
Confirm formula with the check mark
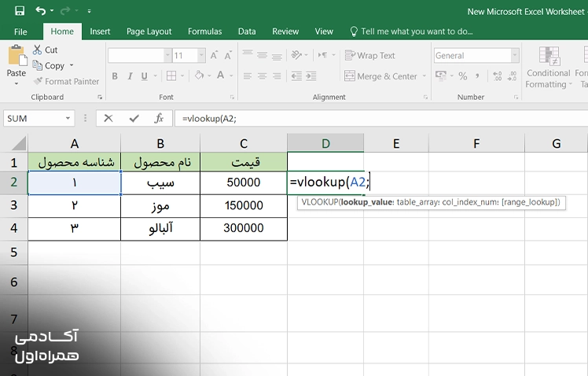point(134,119)
